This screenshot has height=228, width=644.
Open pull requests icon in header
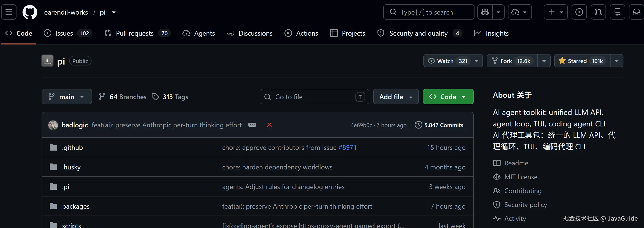pyautogui.click(x=598, y=12)
